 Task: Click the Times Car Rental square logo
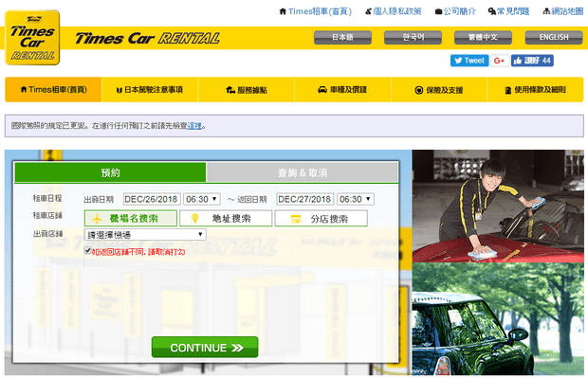[32, 38]
